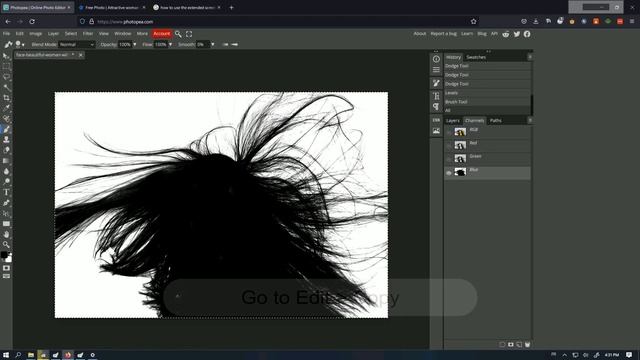Click the Blue channel thumbnail

tap(460, 172)
